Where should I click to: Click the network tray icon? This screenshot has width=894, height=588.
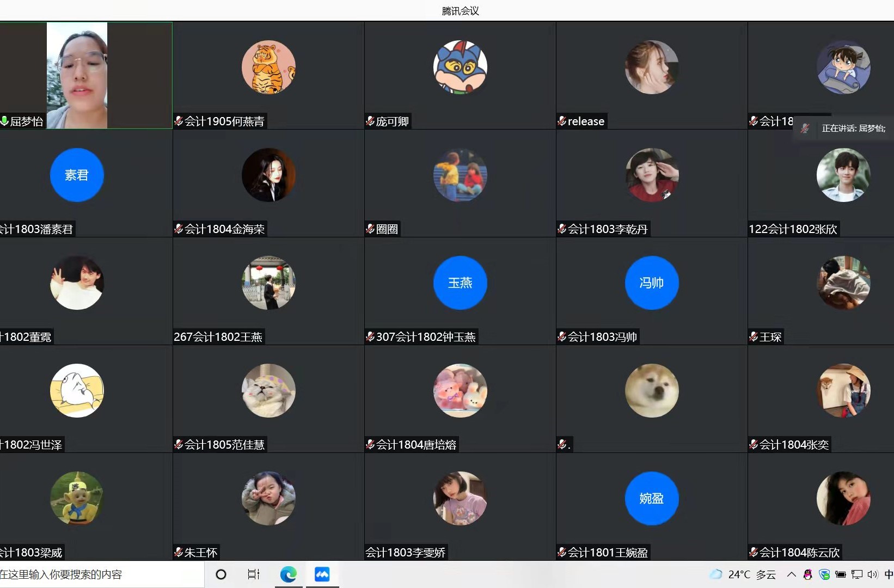pyautogui.click(x=857, y=574)
